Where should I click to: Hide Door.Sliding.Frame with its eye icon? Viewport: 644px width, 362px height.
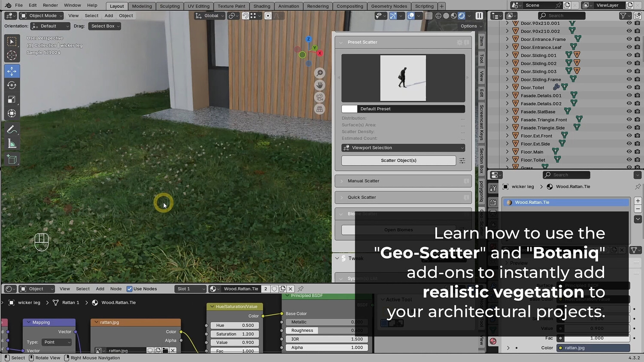pos(629,79)
